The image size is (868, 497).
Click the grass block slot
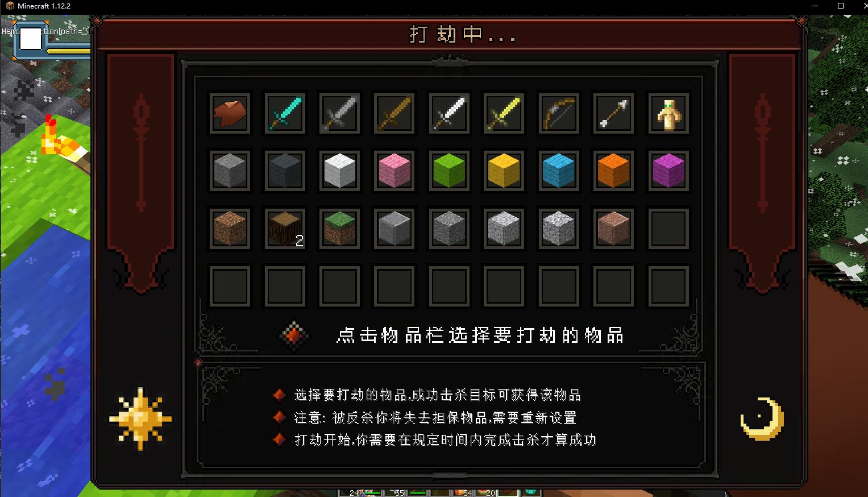339,229
